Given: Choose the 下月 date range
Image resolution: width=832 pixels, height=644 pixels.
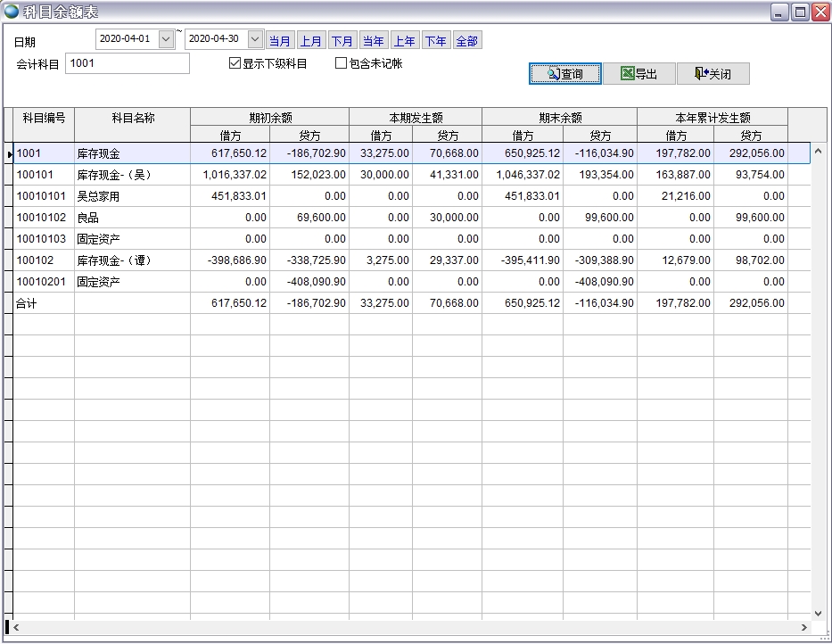Looking at the screenshot, I should pos(342,41).
